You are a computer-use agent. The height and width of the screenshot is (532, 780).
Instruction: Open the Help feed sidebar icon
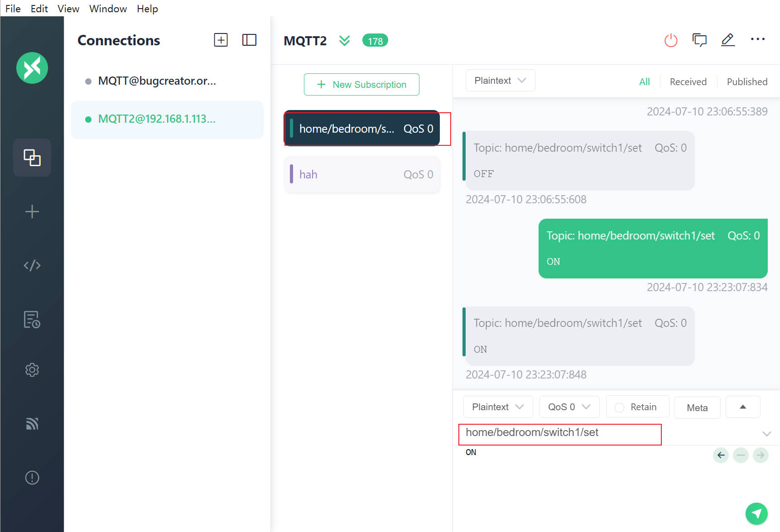click(x=32, y=424)
